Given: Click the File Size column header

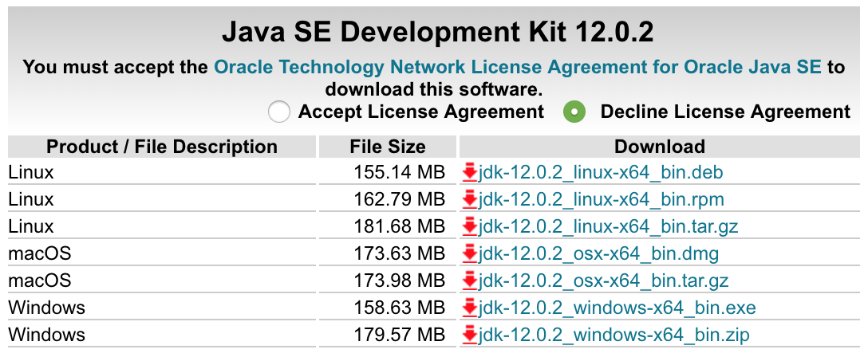Looking at the screenshot, I should point(388,147).
